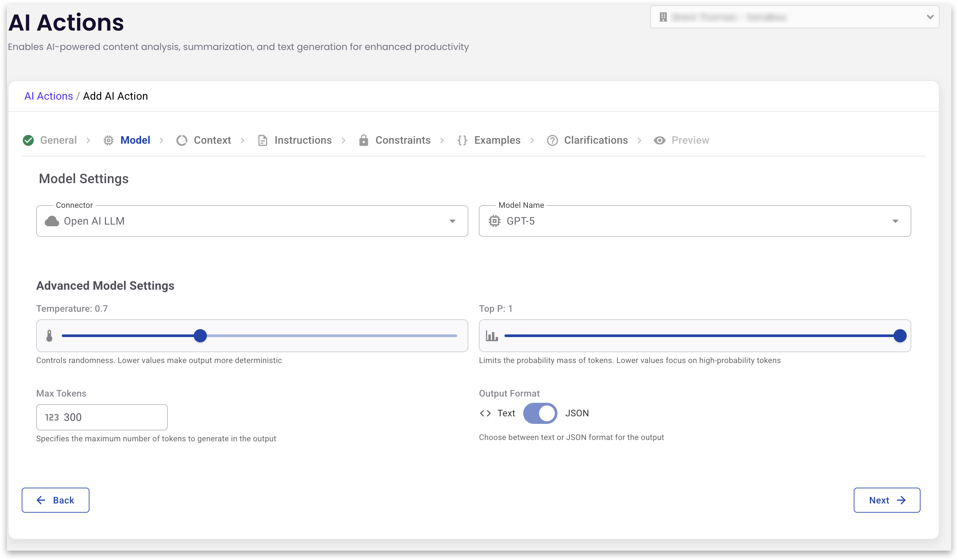Viewport: 958px width, 560px height.
Task: Click the Clarifications question mark icon
Action: (x=552, y=140)
